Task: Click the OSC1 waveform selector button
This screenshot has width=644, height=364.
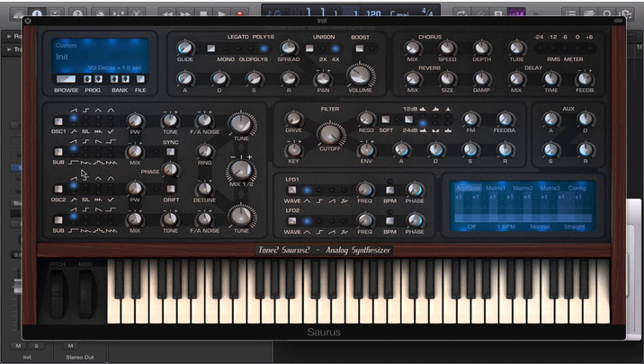Action: pos(58,121)
